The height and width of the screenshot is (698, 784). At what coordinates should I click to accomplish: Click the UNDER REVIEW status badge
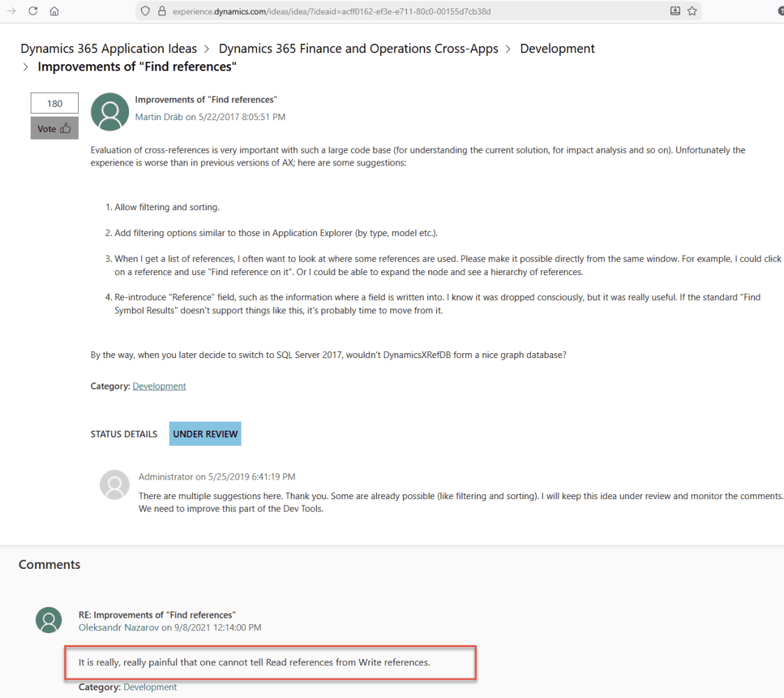(205, 433)
